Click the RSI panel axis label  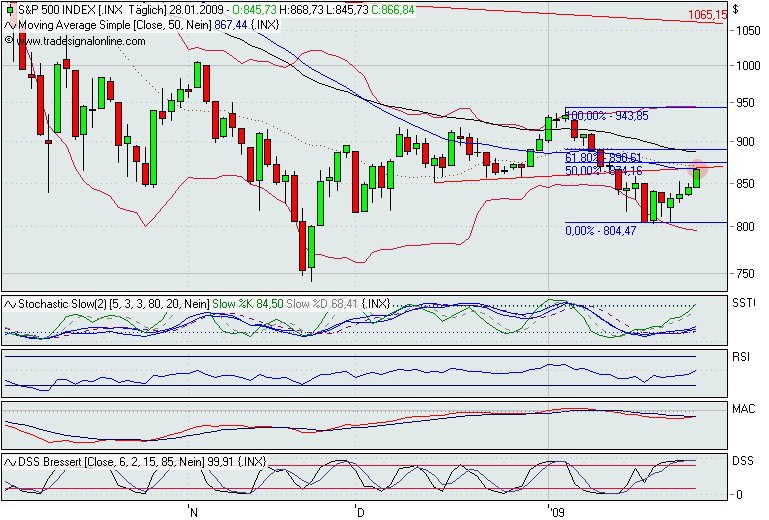(x=741, y=357)
